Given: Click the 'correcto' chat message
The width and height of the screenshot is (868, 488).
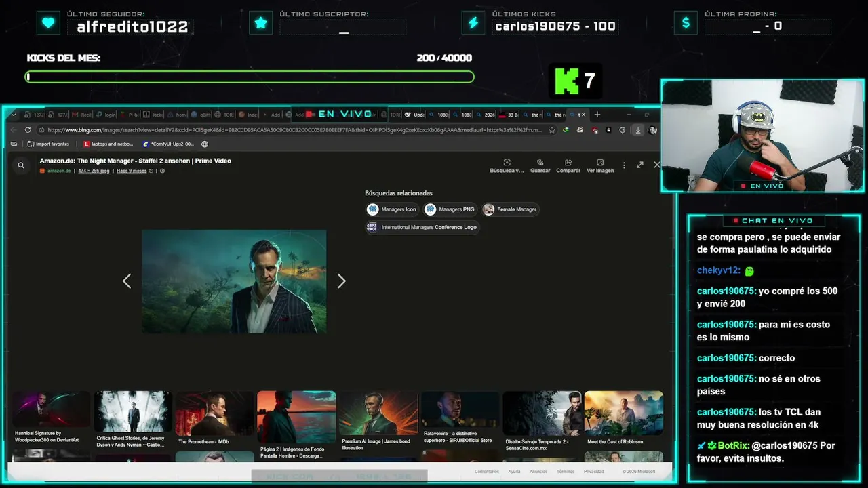Looking at the screenshot, I should tap(777, 358).
